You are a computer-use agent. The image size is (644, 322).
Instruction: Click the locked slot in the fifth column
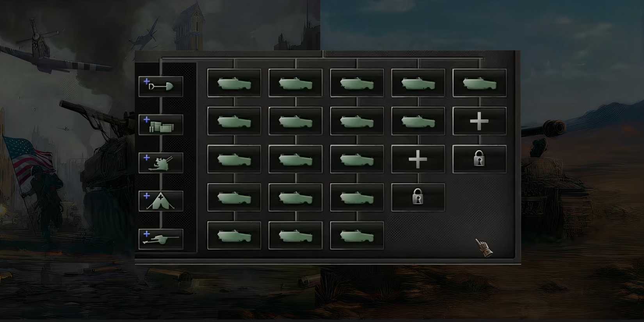coord(479,159)
